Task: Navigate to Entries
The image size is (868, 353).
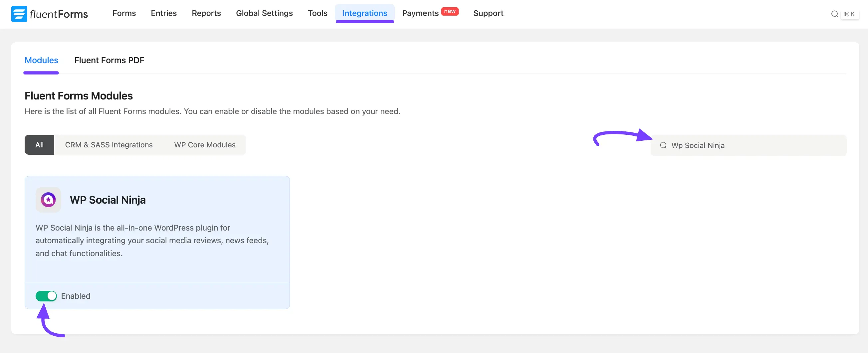Action: click(163, 13)
